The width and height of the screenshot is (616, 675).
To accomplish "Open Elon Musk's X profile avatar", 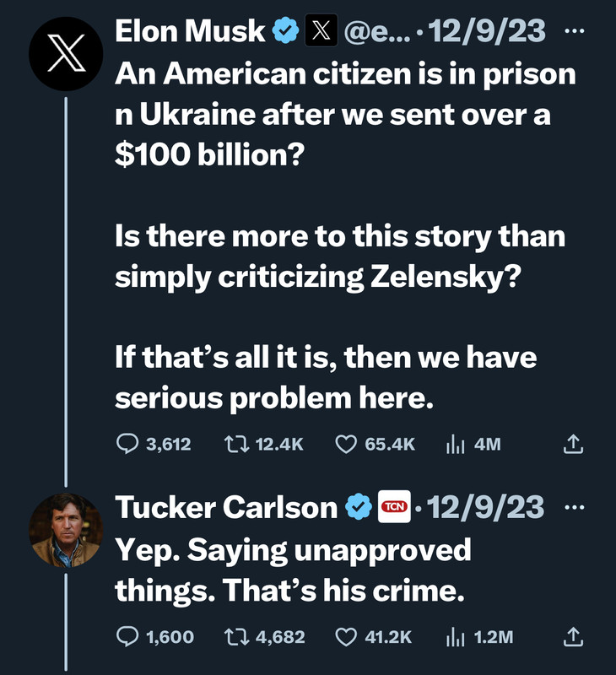I will [x=66, y=50].
